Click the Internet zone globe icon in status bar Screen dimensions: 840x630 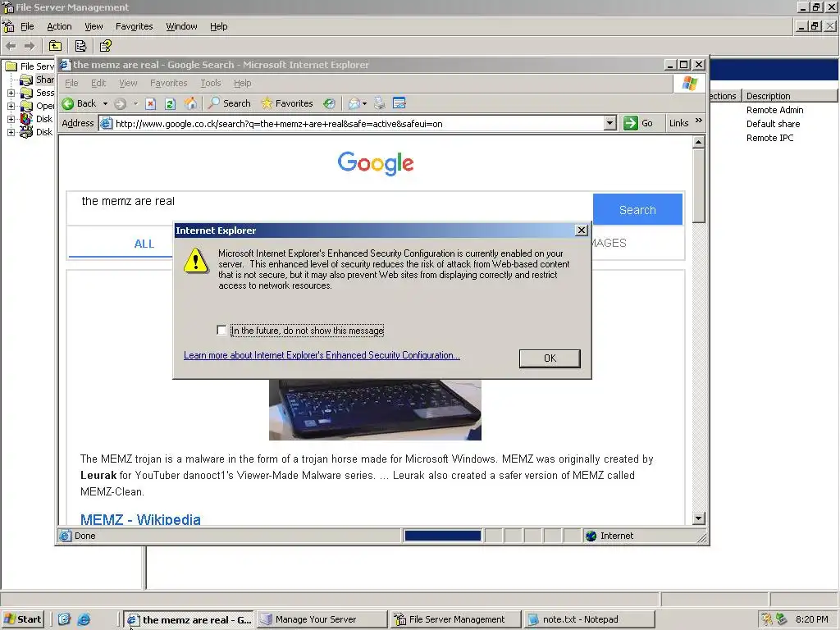(591, 536)
